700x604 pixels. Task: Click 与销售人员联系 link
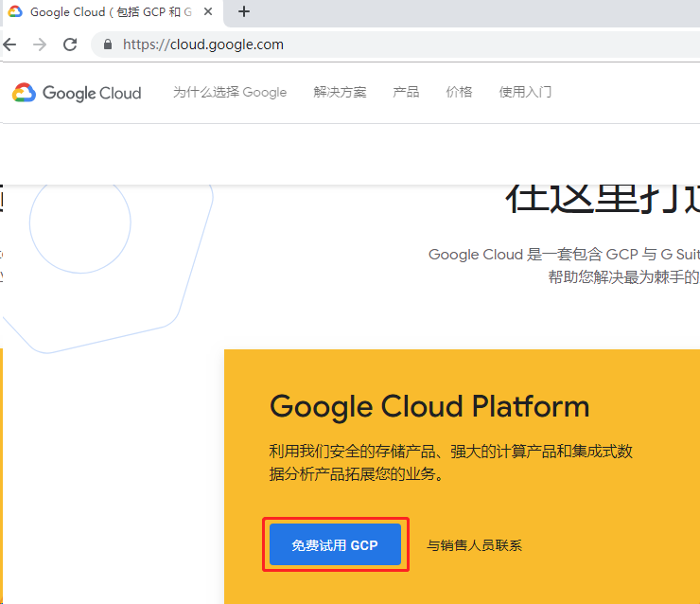474,545
